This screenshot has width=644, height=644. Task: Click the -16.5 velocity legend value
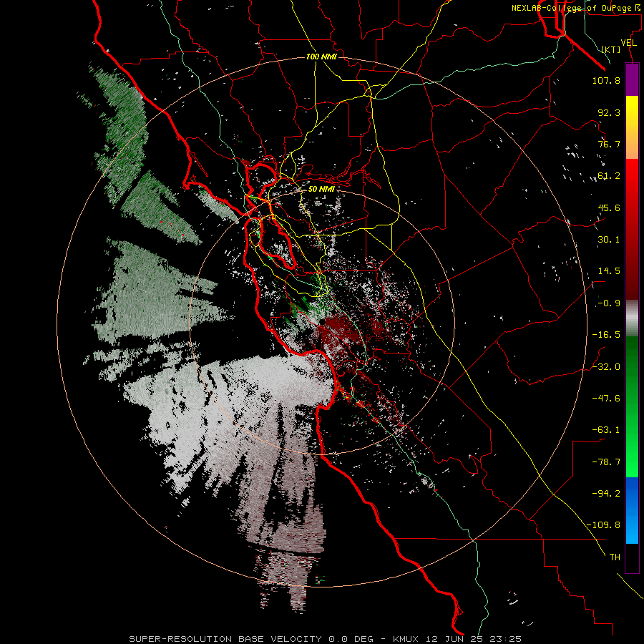click(606, 335)
